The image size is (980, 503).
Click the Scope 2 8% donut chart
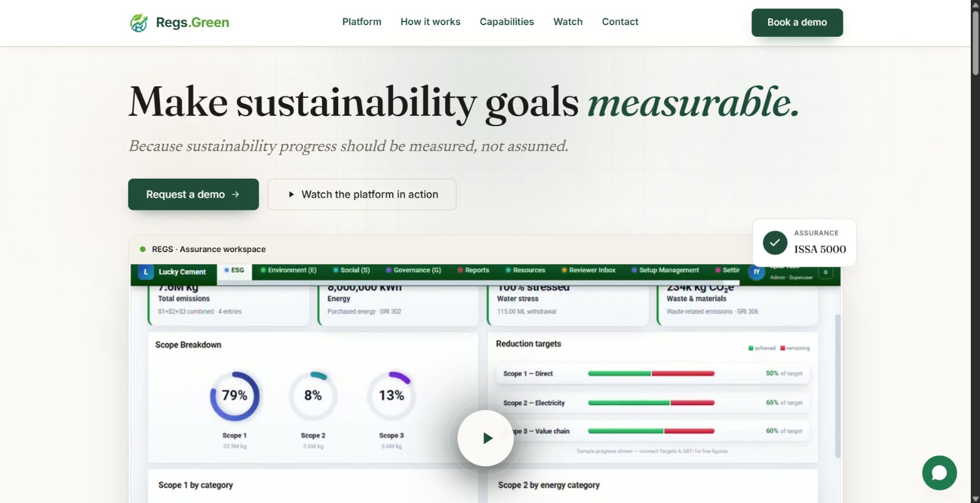coord(313,396)
